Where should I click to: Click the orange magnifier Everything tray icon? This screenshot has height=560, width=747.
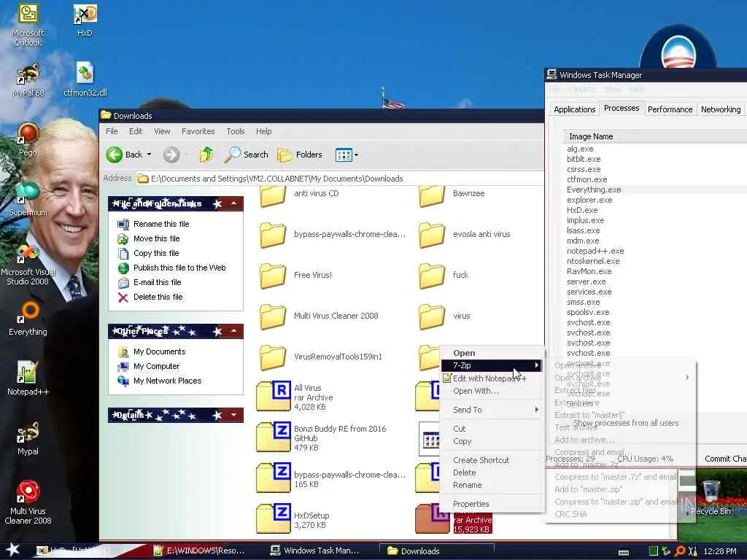[680, 551]
